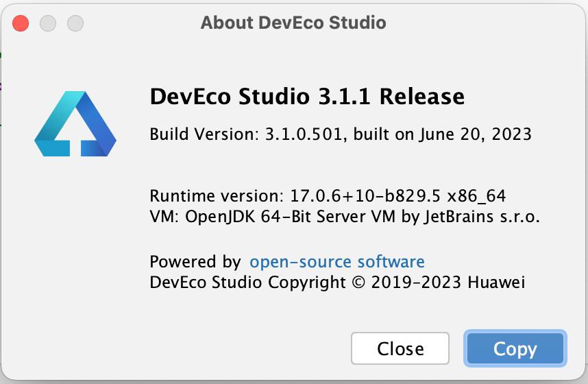Click the DevEco Studio 3.1.1 Release heading

tap(307, 97)
